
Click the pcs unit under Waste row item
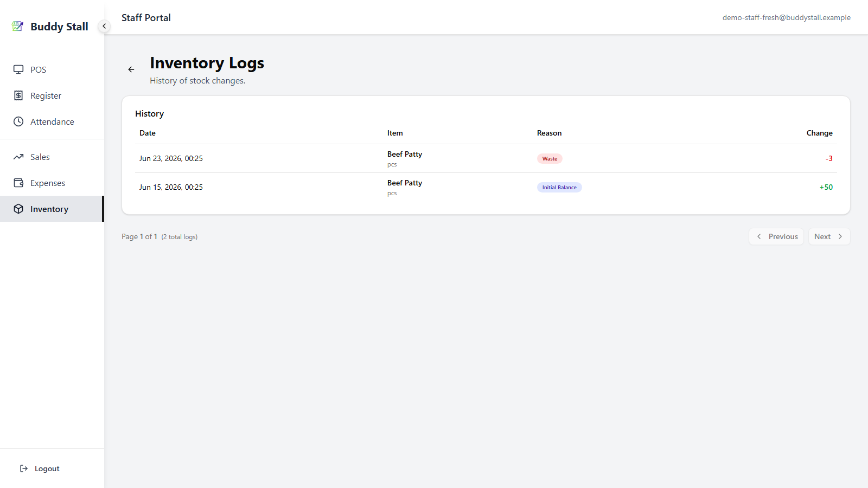[x=392, y=164]
